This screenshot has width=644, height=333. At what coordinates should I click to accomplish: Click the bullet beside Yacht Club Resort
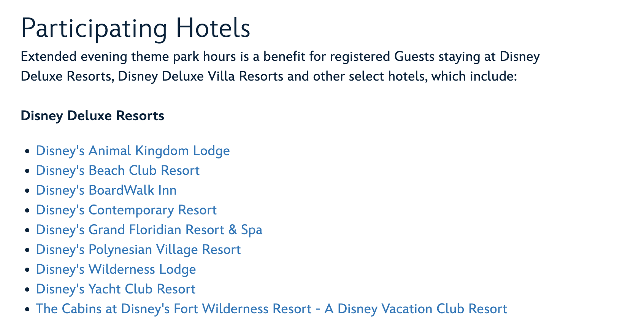27,290
